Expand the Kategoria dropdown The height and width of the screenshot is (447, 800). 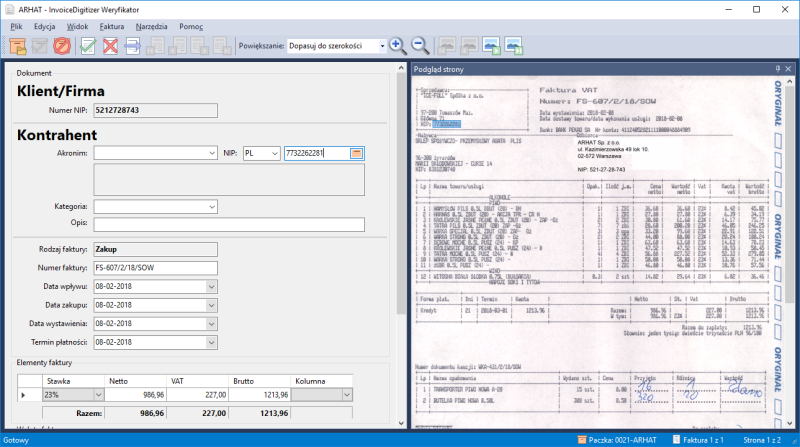[x=212, y=207]
